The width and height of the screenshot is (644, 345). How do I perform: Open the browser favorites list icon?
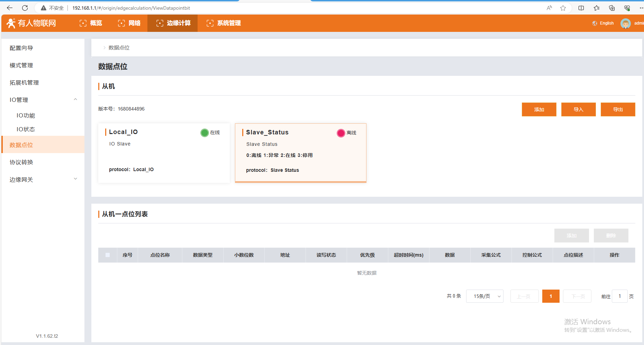point(597,8)
